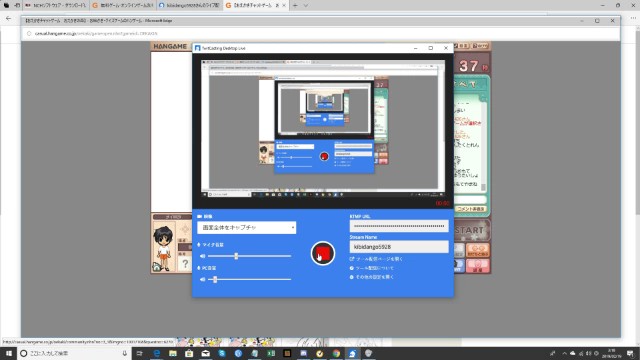Click the chat input box in game panel
Viewport: 640px width, 360px height.
(470, 200)
